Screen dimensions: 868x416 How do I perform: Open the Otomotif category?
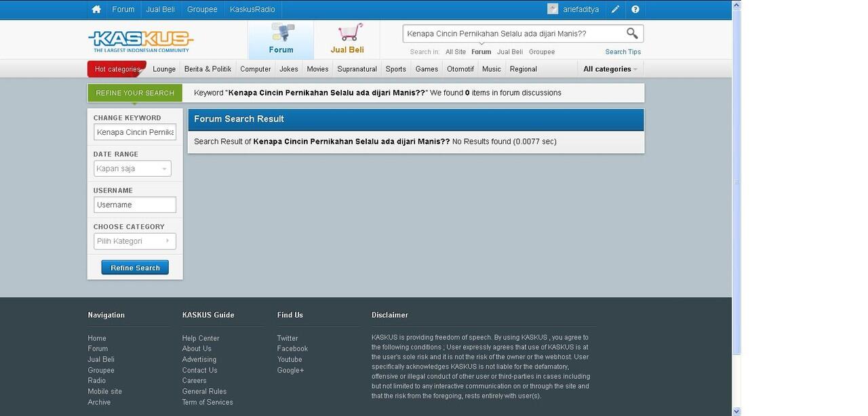[460, 69]
